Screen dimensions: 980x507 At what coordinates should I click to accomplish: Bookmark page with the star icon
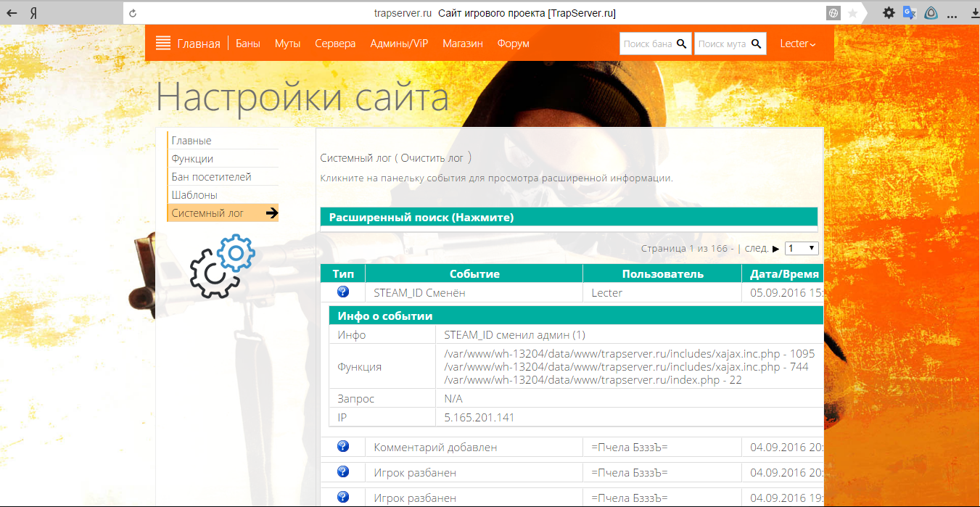pyautogui.click(x=852, y=13)
